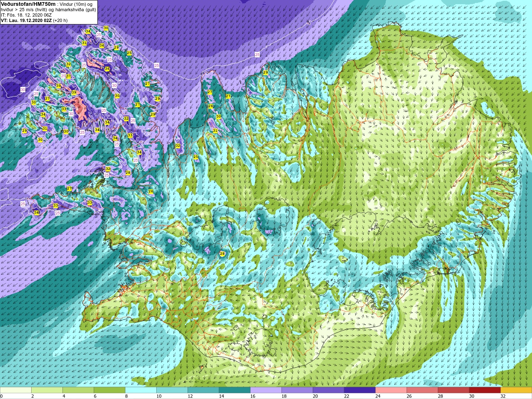Image resolution: width=532 pixels, height=399 pixels.
Task: Click the bold "VT: Lau. 19.12.2020 02Z" text
Action: click(x=27, y=20)
